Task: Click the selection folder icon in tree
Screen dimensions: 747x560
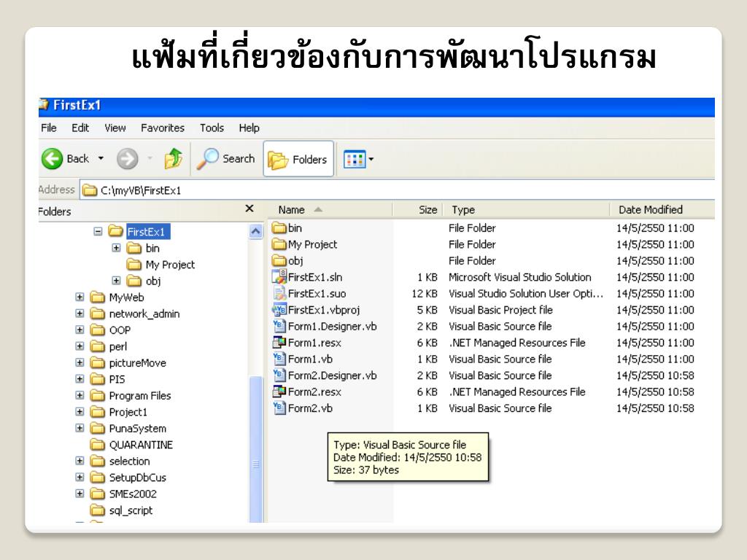Action: (98, 461)
